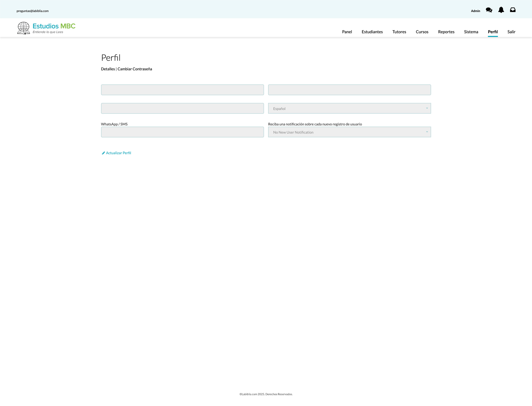This screenshot has width=532, height=406.
Task: Click the notifications bell icon
Action: tap(501, 10)
